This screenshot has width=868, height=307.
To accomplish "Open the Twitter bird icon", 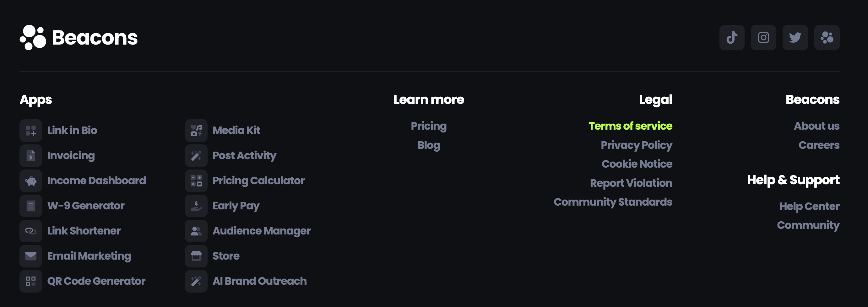I will pos(795,37).
